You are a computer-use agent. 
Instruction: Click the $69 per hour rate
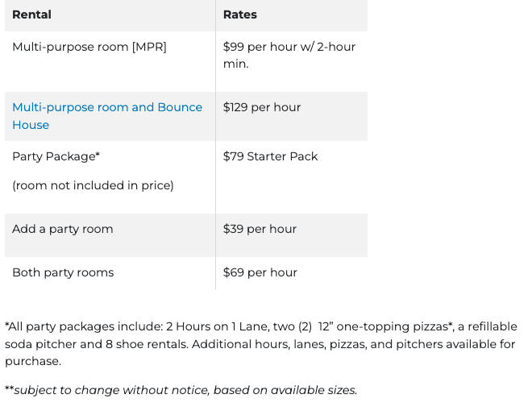(x=260, y=272)
